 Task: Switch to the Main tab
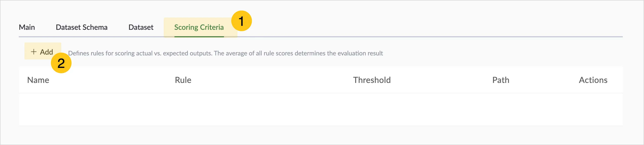coord(27,27)
